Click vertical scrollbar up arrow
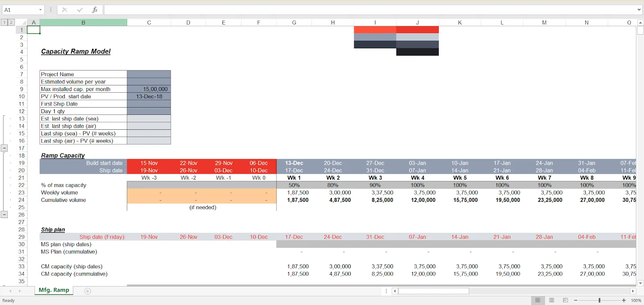Image resolution: width=644 pixels, height=305 pixels. click(640, 23)
